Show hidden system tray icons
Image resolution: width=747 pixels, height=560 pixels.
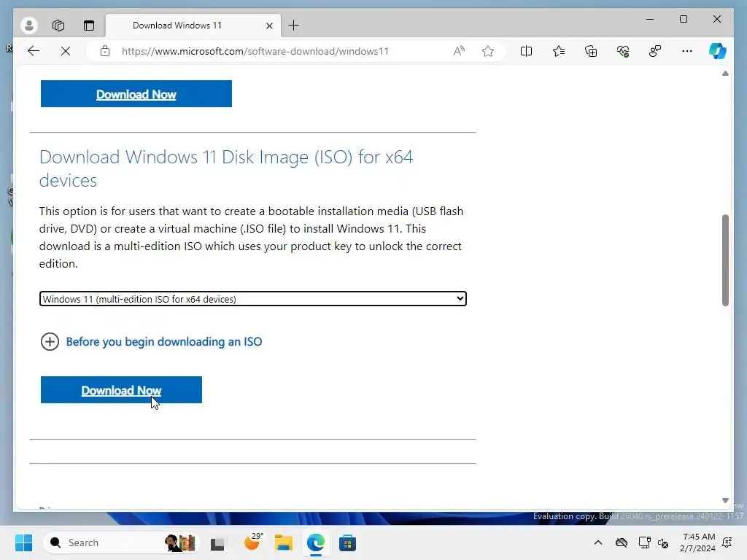(x=598, y=542)
